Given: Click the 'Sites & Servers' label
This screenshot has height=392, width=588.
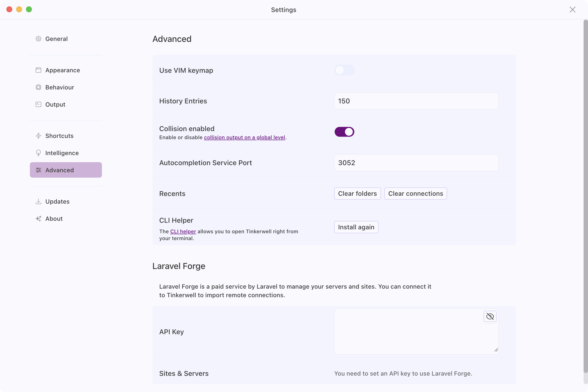Looking at the screenshot, I should tap(184, 373).
